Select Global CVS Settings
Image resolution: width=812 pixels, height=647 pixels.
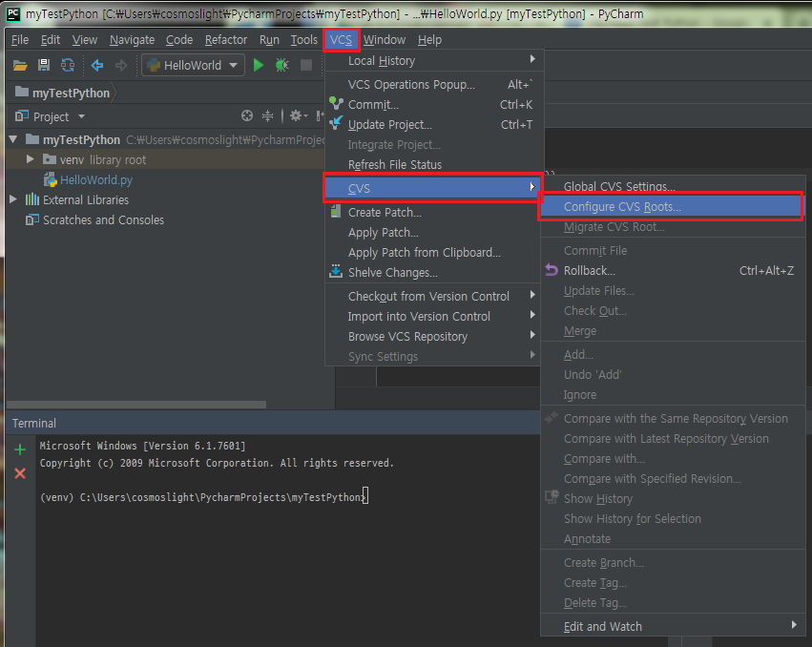point(673,186)
